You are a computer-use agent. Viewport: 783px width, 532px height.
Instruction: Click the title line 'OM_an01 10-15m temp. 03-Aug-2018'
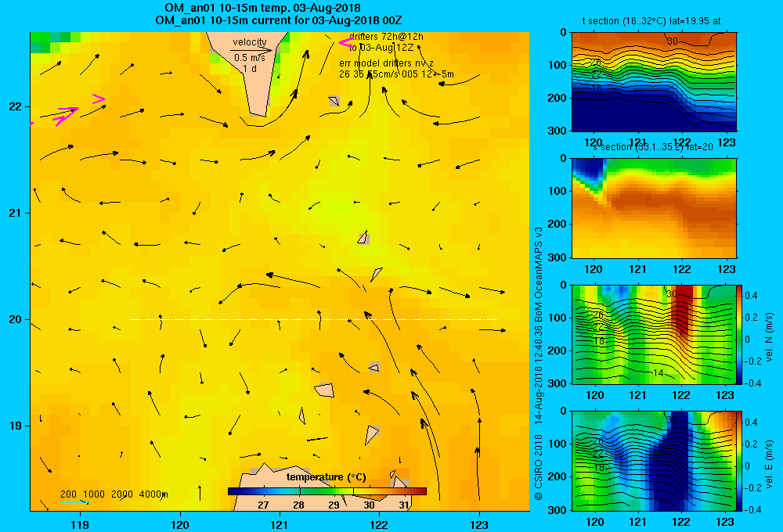pos(262,8)
